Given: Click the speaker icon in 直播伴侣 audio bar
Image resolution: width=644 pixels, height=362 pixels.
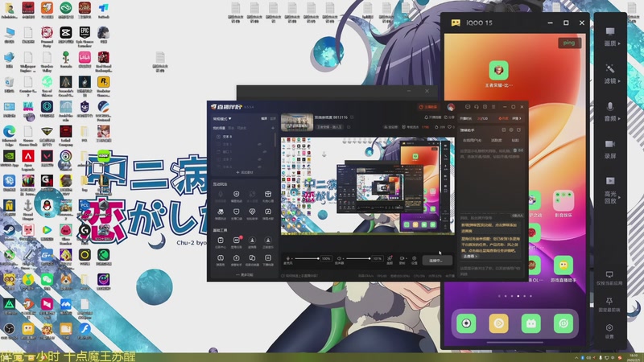Looking at the screenshot, I should (339, 258).
